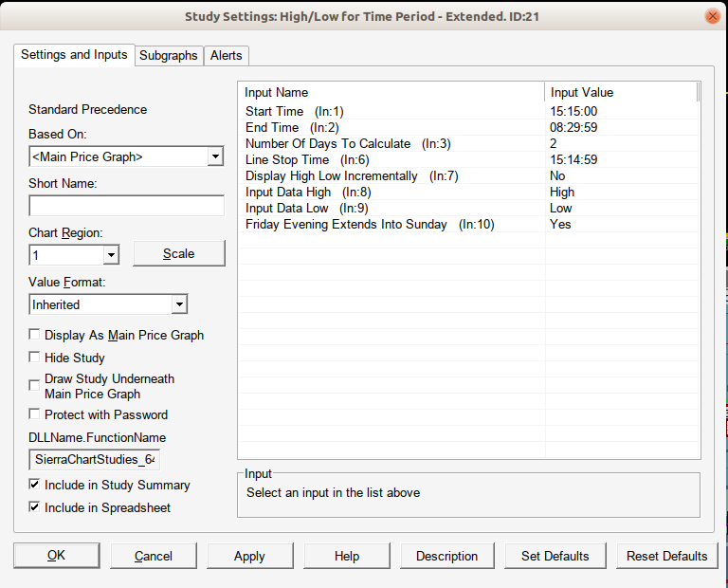Screen dimensions: 728x588
Task: Click the Yes value for Friday Evening
Action: [560, 225]
